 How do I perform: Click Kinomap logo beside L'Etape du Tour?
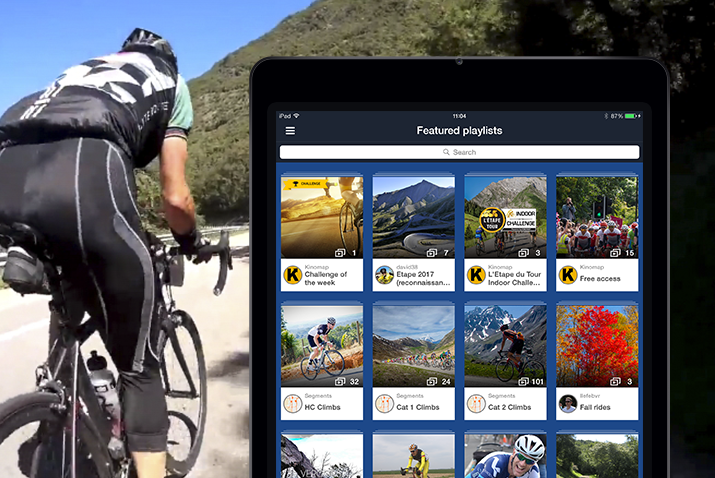click(x=476, y=275)
